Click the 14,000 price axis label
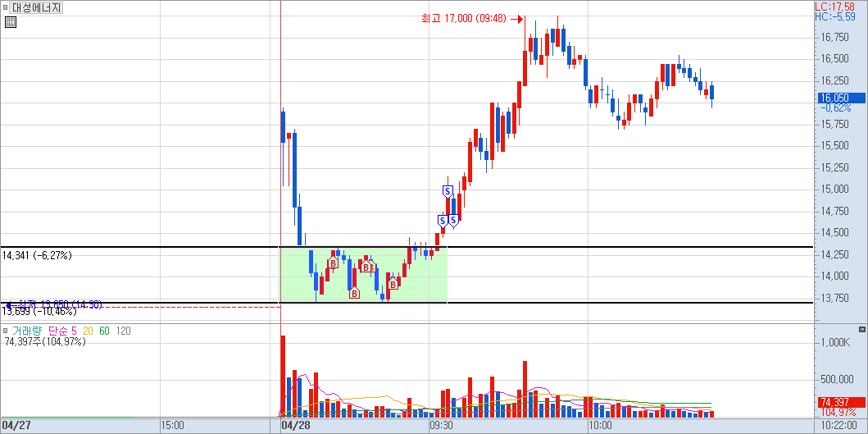868x434 pixels. coord(835,276)
